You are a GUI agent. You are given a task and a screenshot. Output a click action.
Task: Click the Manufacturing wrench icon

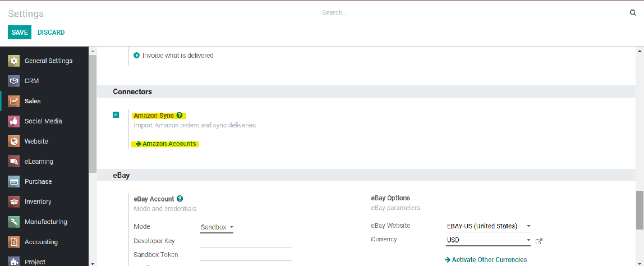click(13, 222)
